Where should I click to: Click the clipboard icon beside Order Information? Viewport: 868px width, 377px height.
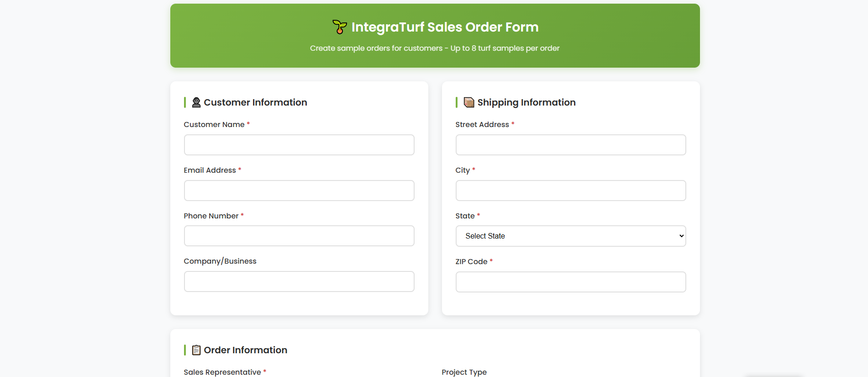(196, 350)
